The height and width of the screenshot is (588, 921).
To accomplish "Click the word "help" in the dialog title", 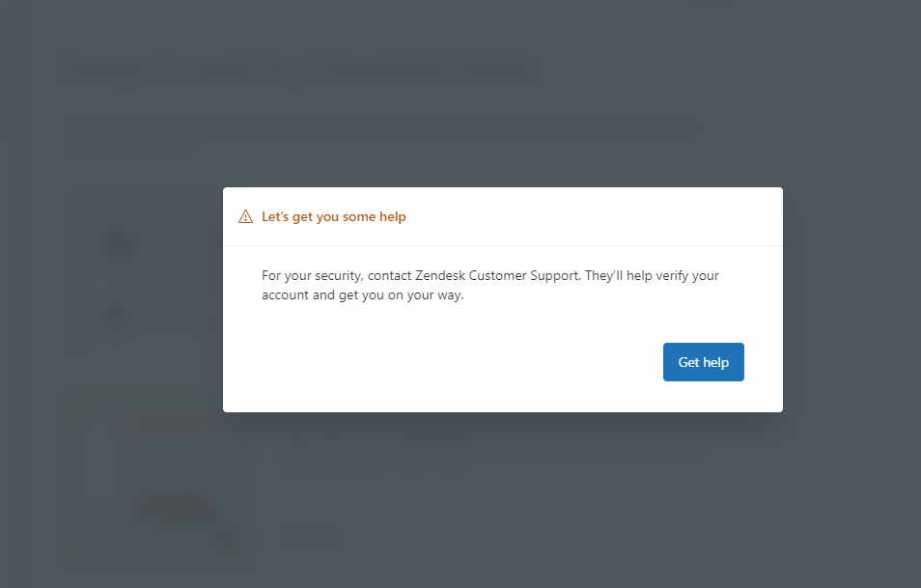I will [393, 216].
